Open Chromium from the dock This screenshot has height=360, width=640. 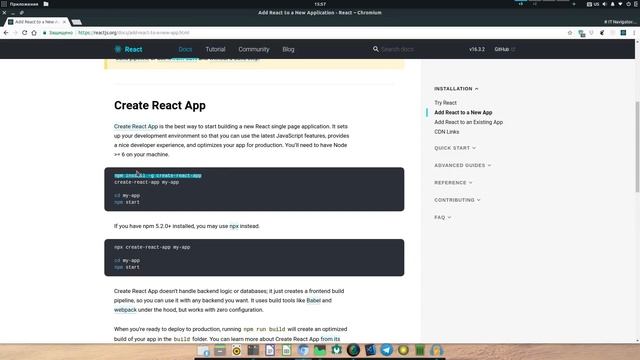[x=303, y=350]
